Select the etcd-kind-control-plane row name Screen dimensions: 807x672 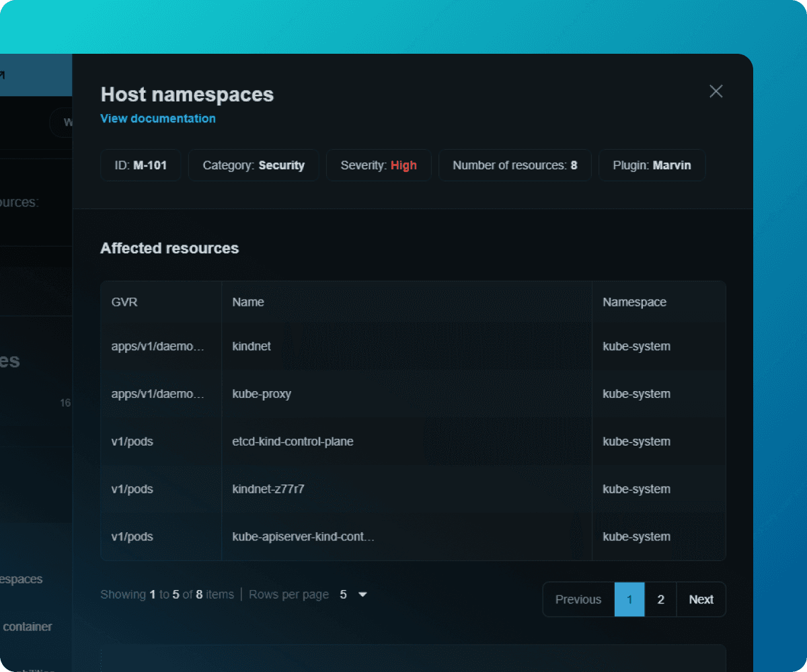[293, 442]
